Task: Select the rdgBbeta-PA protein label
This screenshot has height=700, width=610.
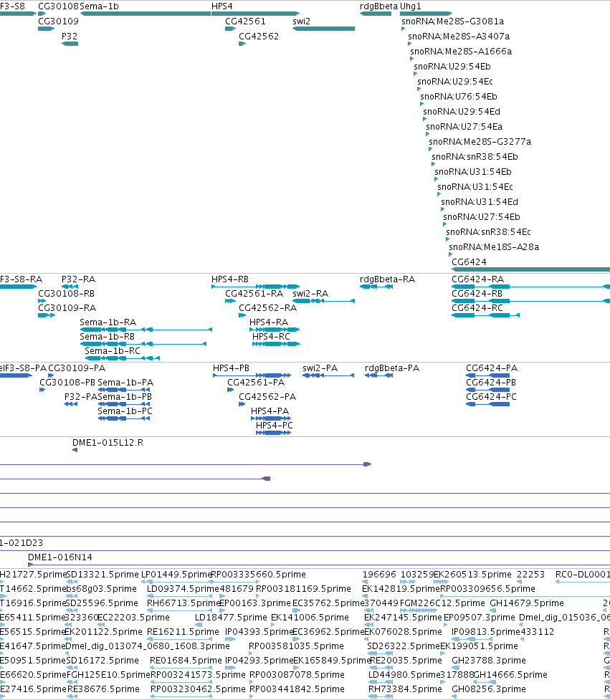Action: point(392,368)
